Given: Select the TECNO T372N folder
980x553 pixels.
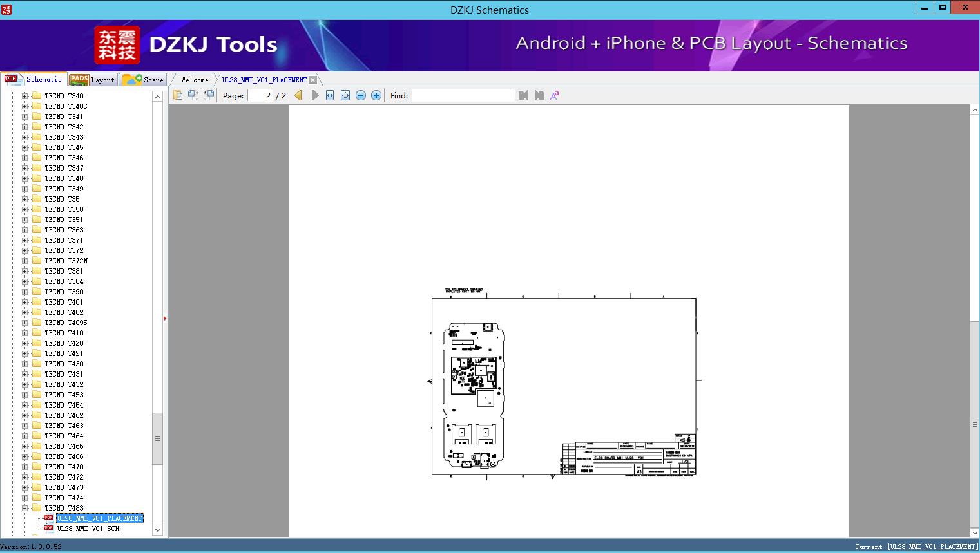Looking at the screenshot, I should [x=66, y=261].
